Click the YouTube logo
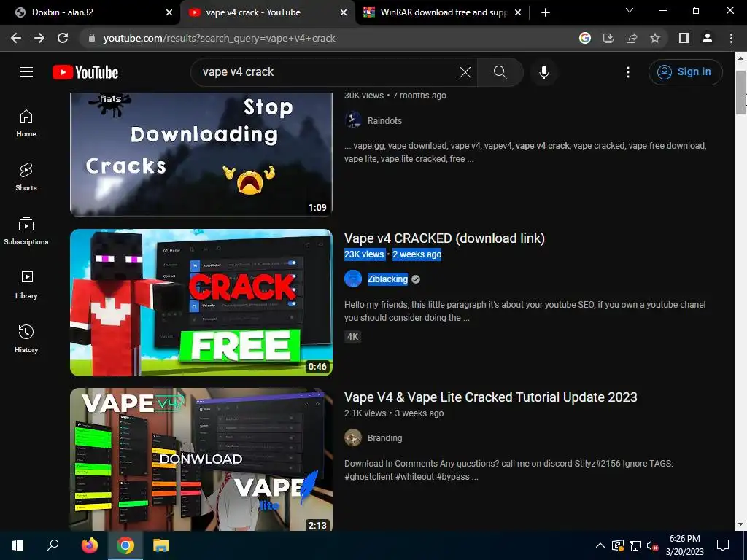This screenshot has width=747, height=560. pyautogui.click(x=85, y=72)
